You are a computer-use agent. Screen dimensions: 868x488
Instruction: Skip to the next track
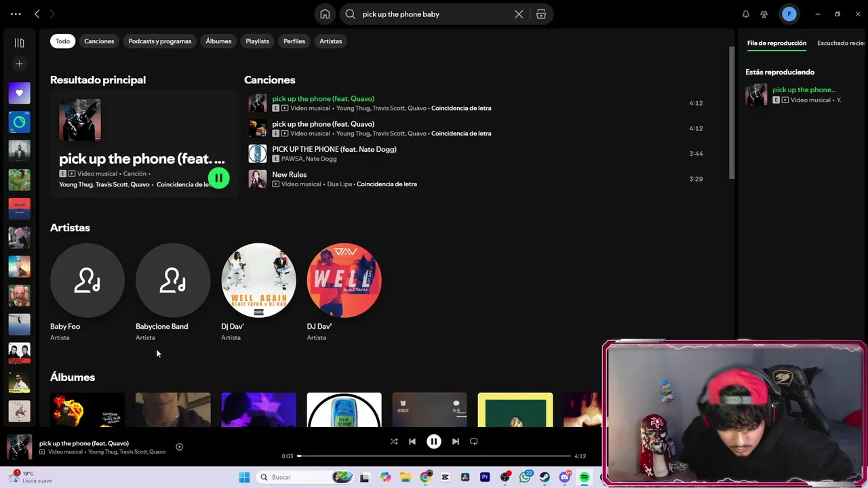coord(456,441)
